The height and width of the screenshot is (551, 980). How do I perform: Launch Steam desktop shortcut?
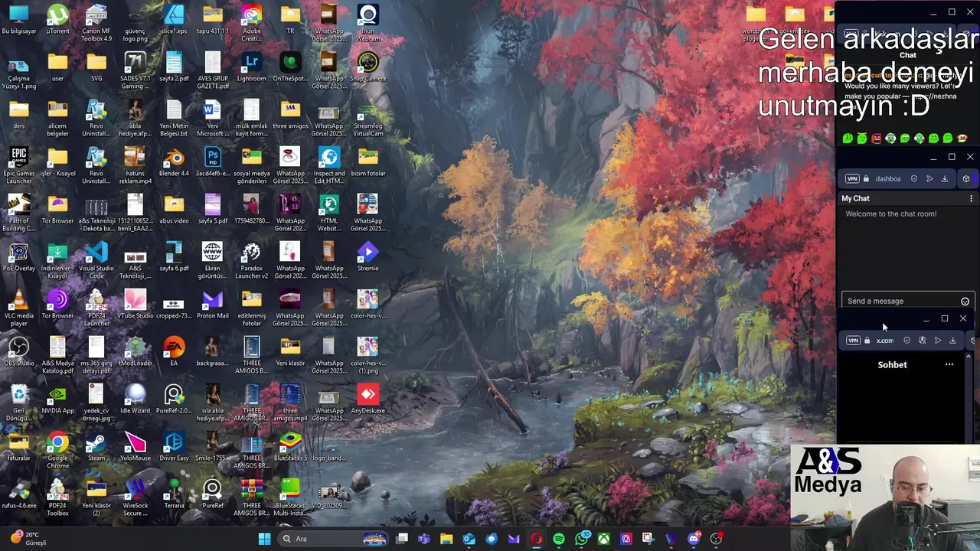coord(96,447)
